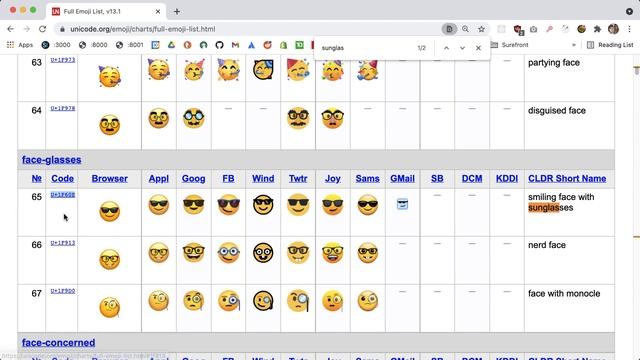The height and width of the screenshot is (360, 640).
Task: Click the KDDI column header
Action: [x=507, y=178]
